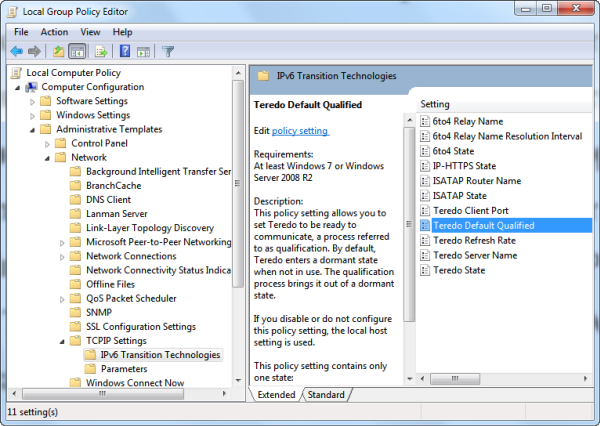Expand the Software Settings node

point(33,102)
